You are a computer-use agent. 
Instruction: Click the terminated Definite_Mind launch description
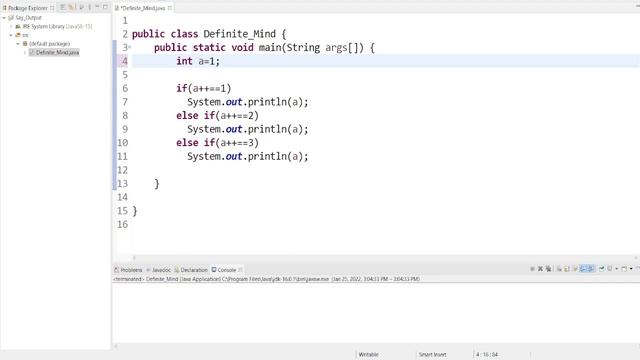tap(267, 279)
